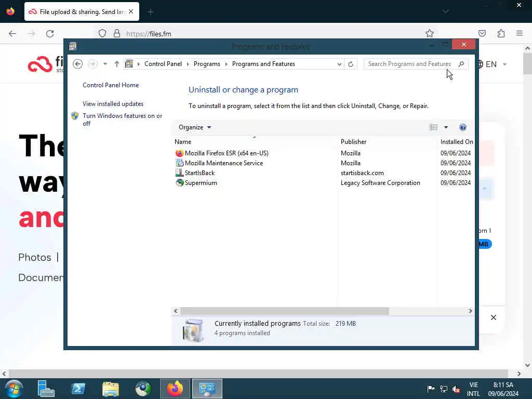The width and height of the screenshot is (532, 399).
Task: Select the Supermium program entry
Action: click(x=201, y=183)
